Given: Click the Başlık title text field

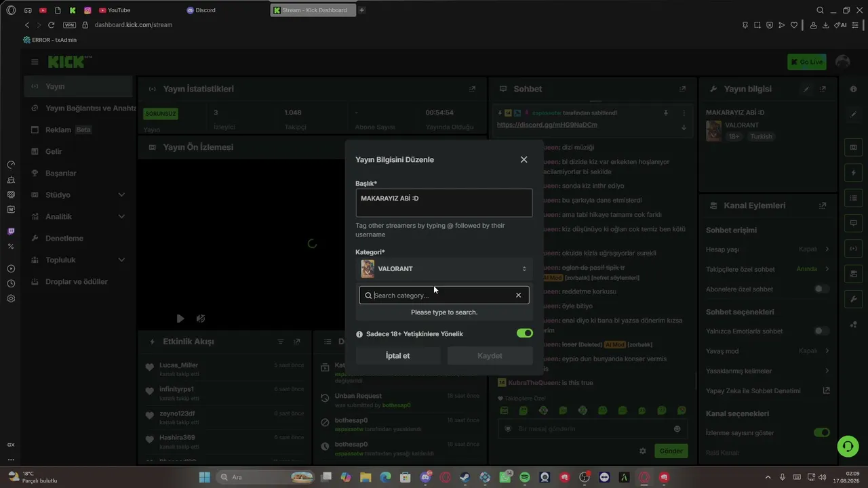Looking at the screenshot, I should click(x=444, y=203).
